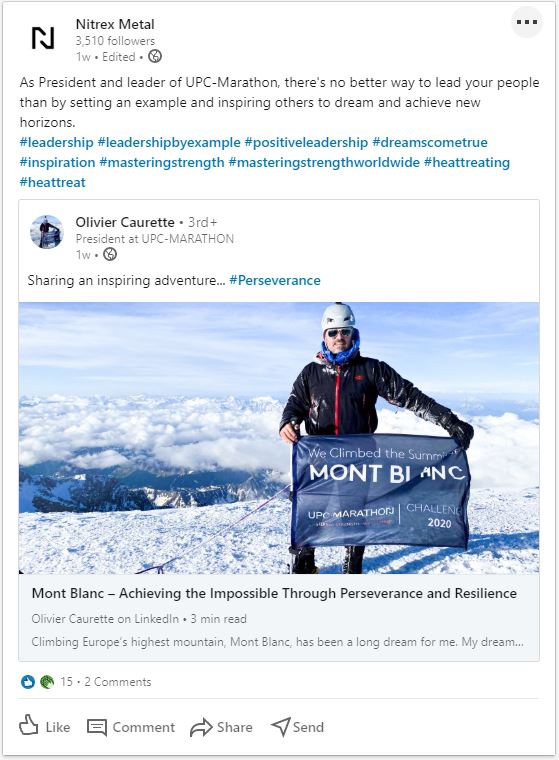Click the Share arrow icon
This screenshot has height=760, width=559.
pyautogui.click(x=201, y=727)
